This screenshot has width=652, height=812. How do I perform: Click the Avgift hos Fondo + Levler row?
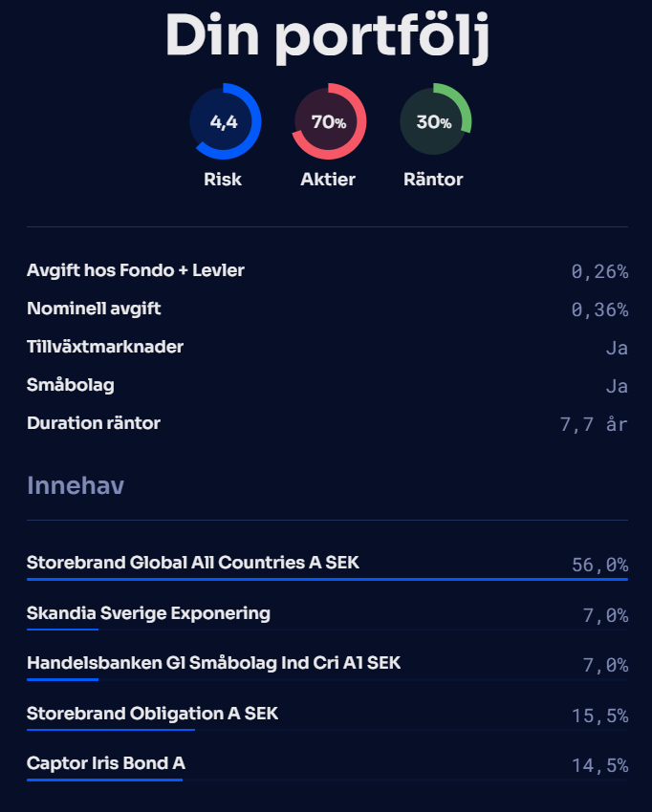click(x=136, y=270)
